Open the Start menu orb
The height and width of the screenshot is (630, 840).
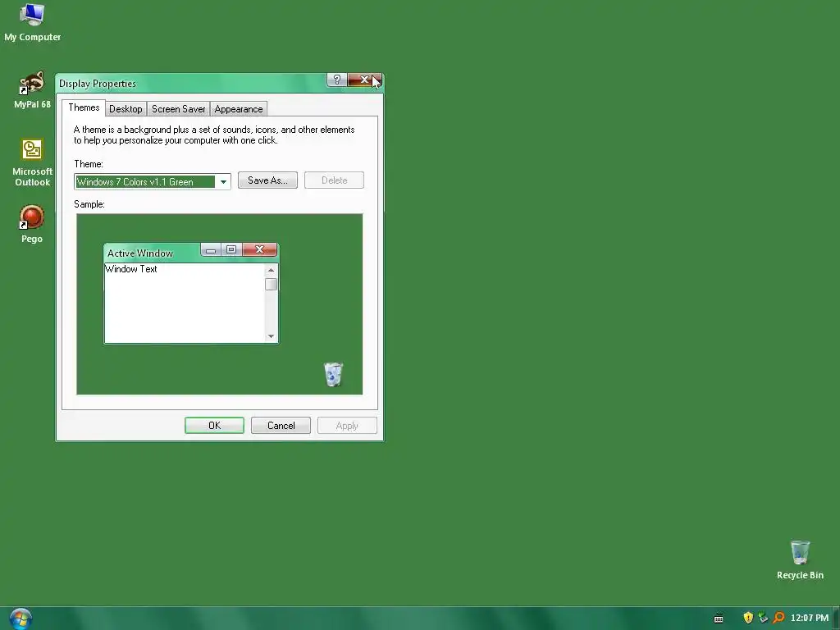pos(21,619)
